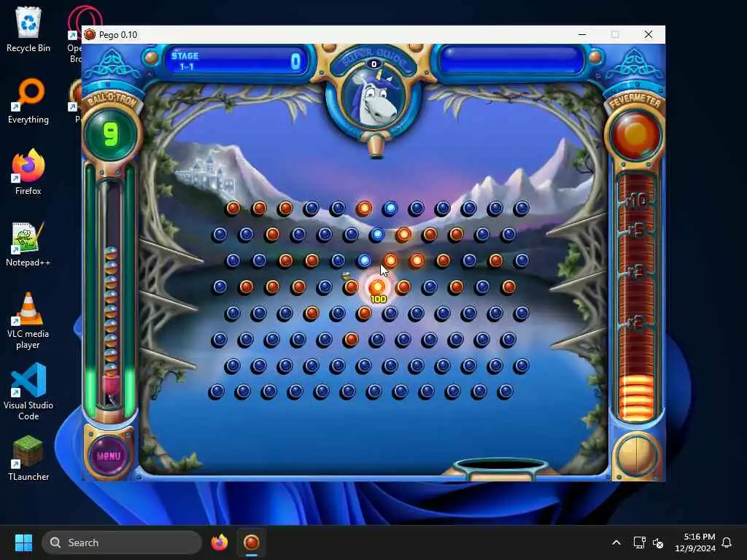Open the Recycle Bin desktop icon
The image size is (747, 560).
point(28,29)
